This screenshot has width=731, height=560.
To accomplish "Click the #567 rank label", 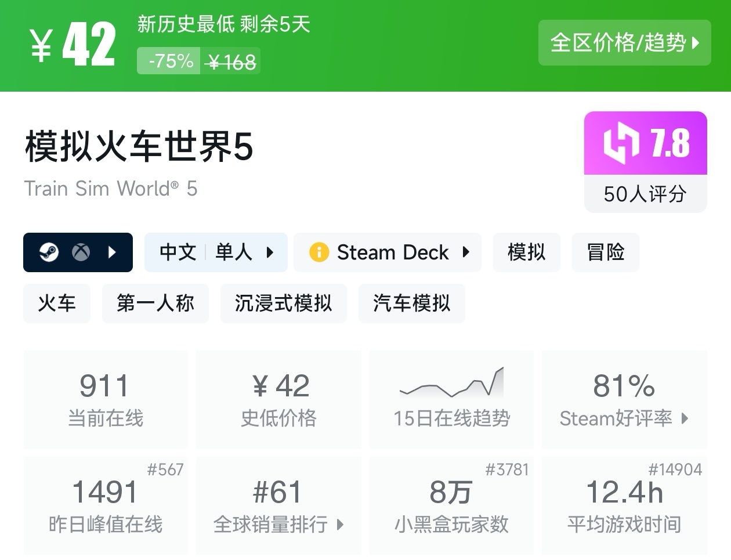I will click(x=165, y=469).
